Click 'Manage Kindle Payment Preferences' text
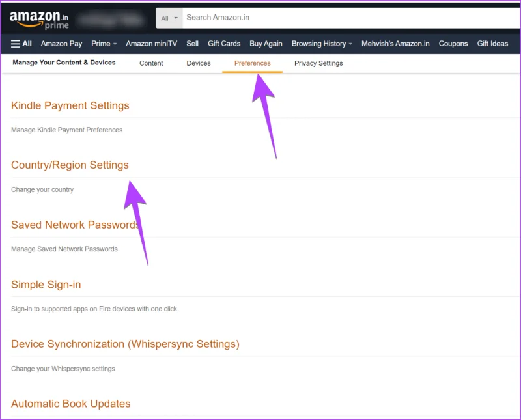Screen dimensions: 521x420 click(67, 130)
